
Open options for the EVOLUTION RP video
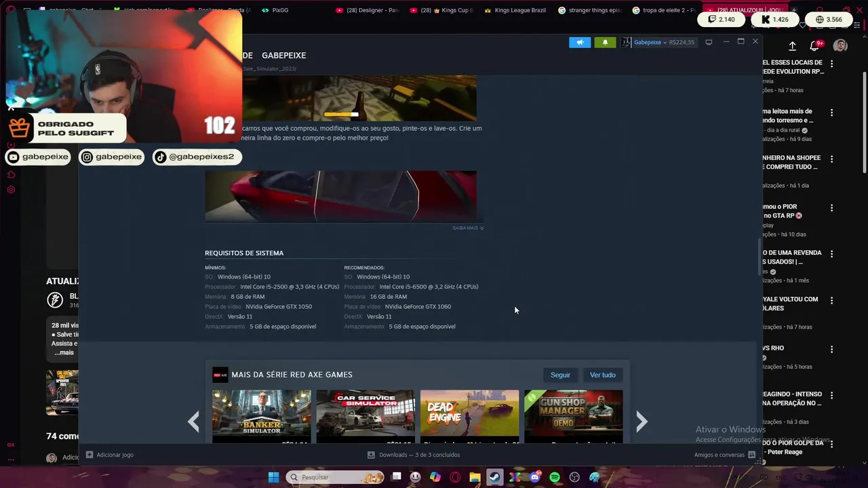(831, 64)
